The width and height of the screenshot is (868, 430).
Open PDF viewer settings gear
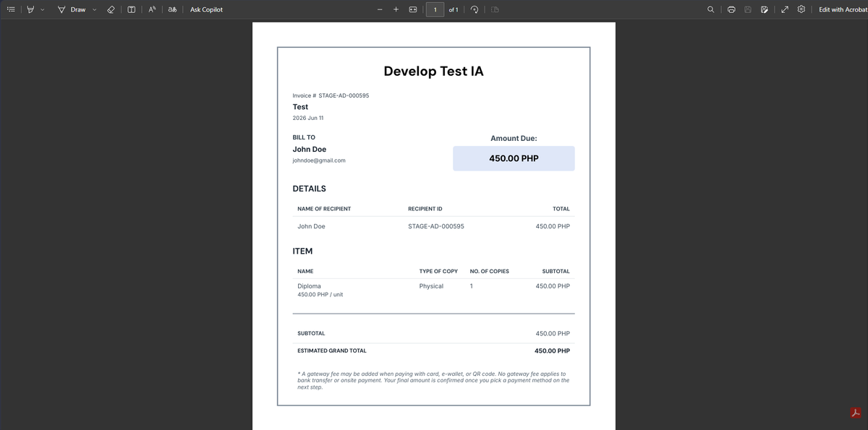tap(801, 9)
